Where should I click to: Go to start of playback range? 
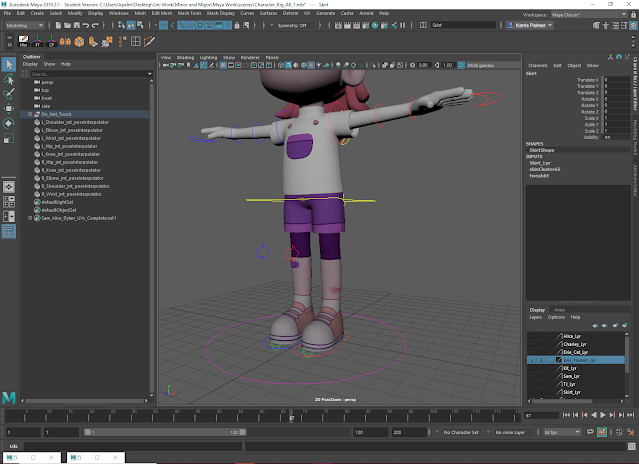coord(566,415)
